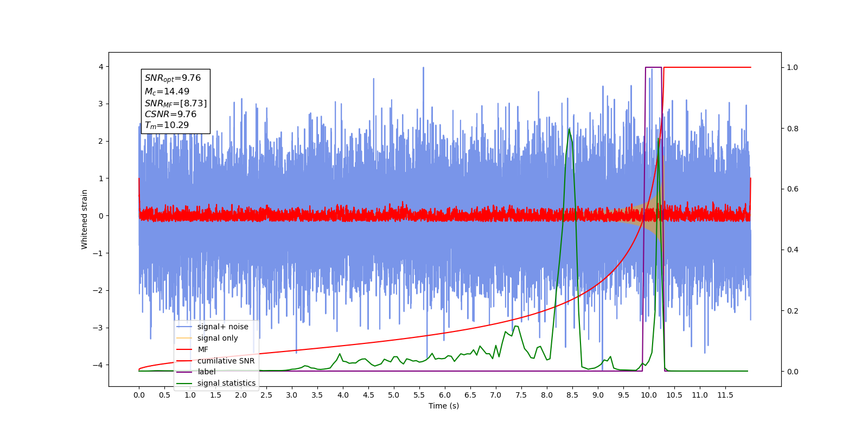
Task: Select the CSNR=9.76 annotation text
Action: (170, 114)
